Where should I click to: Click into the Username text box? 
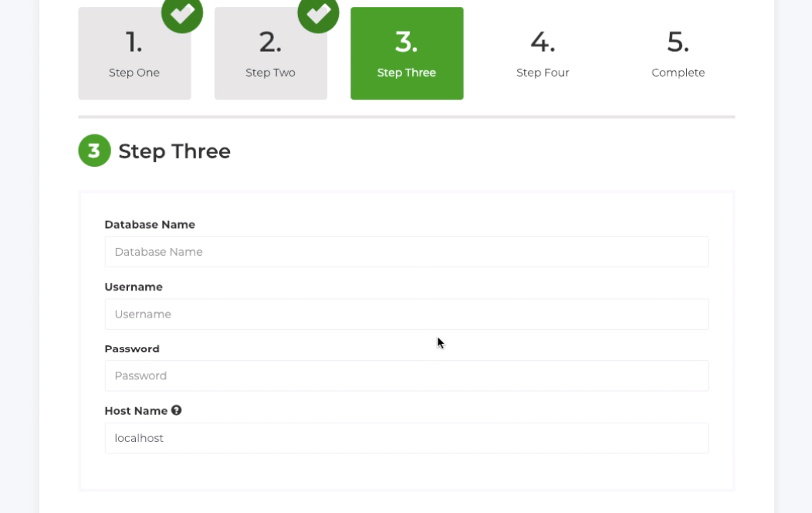coord(406,314)
